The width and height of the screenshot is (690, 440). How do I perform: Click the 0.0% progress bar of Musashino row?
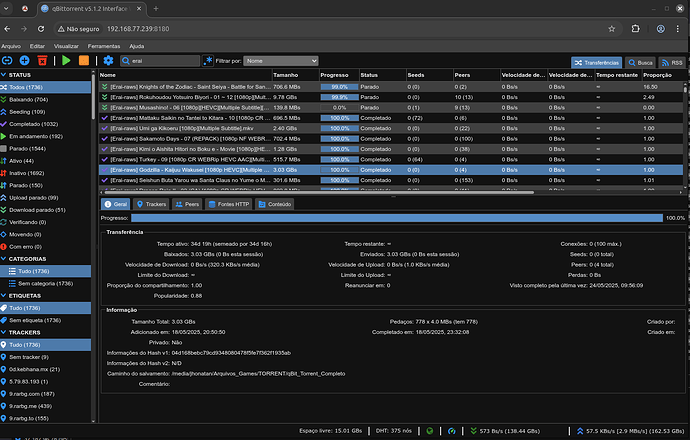pos(339,107)
